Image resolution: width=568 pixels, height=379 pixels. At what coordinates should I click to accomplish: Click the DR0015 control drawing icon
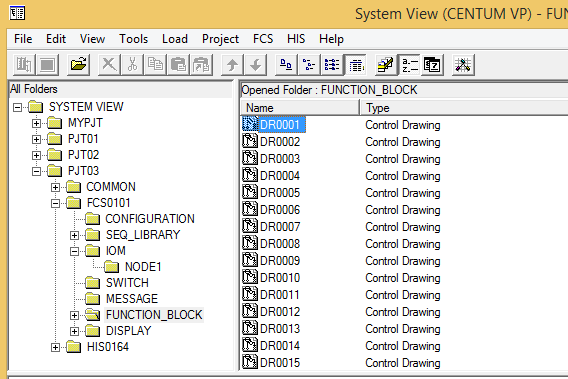250,362
